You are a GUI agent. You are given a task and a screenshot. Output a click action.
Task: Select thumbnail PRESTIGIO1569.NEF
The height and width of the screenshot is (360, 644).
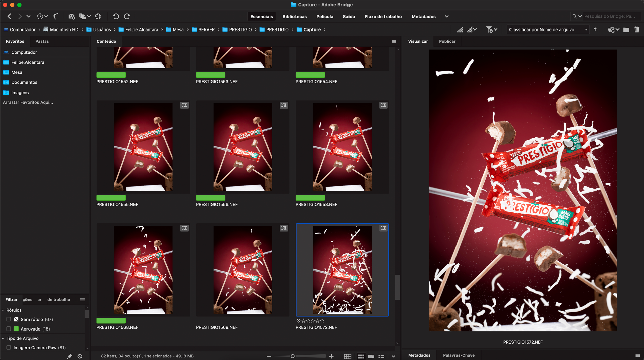tap(243, 270)
